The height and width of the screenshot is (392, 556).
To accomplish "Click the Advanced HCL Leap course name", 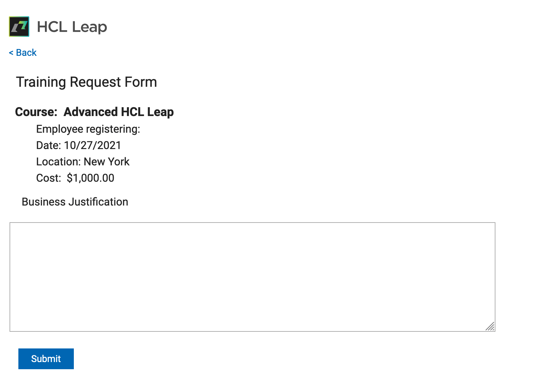I will 119,112.
